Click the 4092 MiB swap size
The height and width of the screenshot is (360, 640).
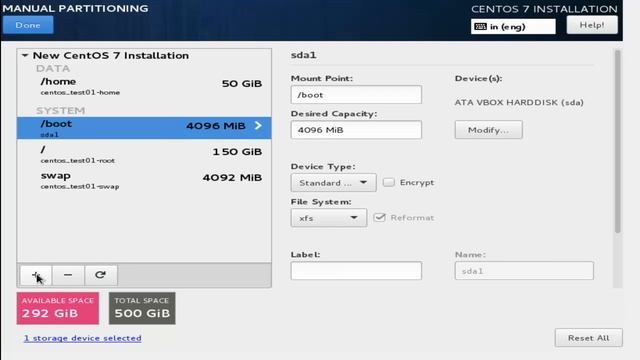232,178
